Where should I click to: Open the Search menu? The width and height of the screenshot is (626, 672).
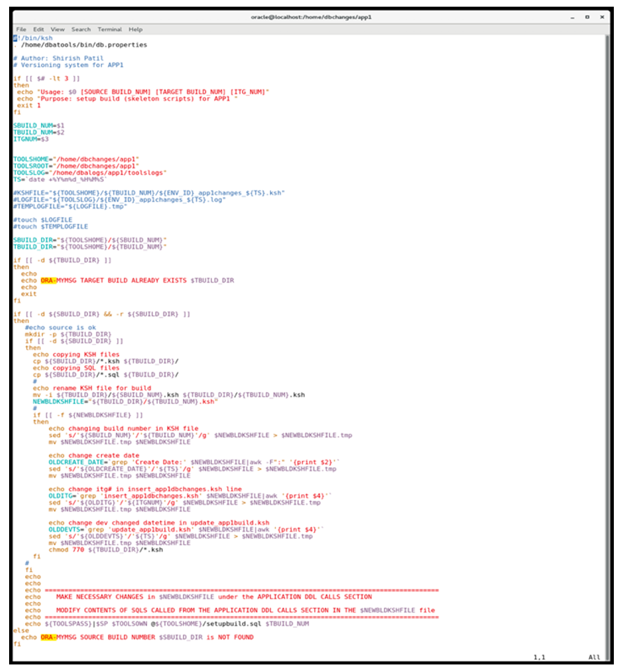(x=81, y=29)
